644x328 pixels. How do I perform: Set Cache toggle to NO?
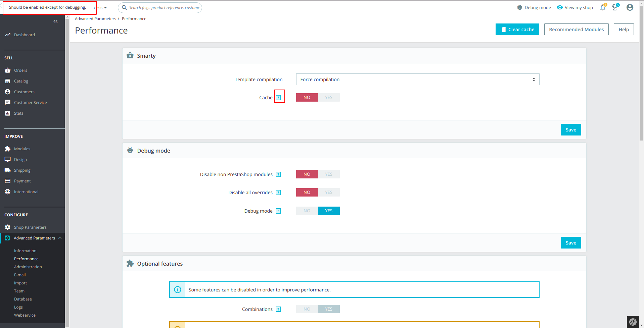pyautogui.click(x=307, y=98)
